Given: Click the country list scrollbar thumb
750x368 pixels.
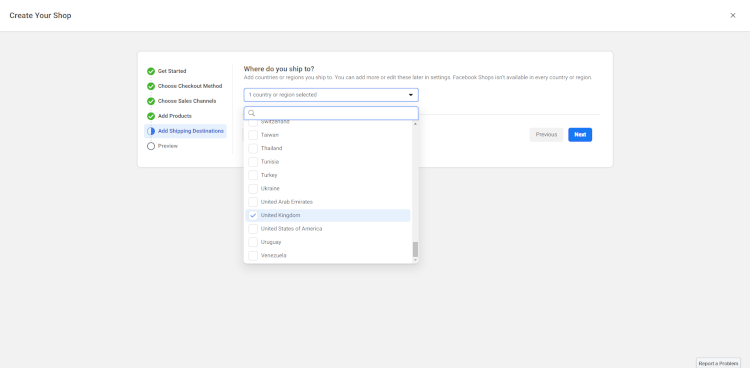Looking at the screenshot, I should (415, 249).
